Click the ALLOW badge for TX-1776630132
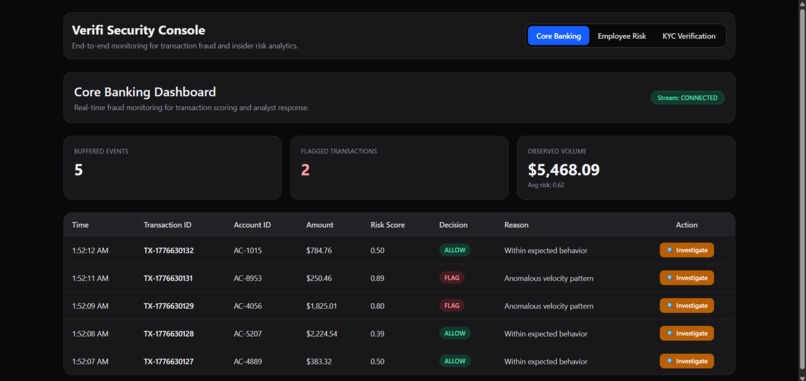Screen dimensions: 806x381 tap(455, 250)
